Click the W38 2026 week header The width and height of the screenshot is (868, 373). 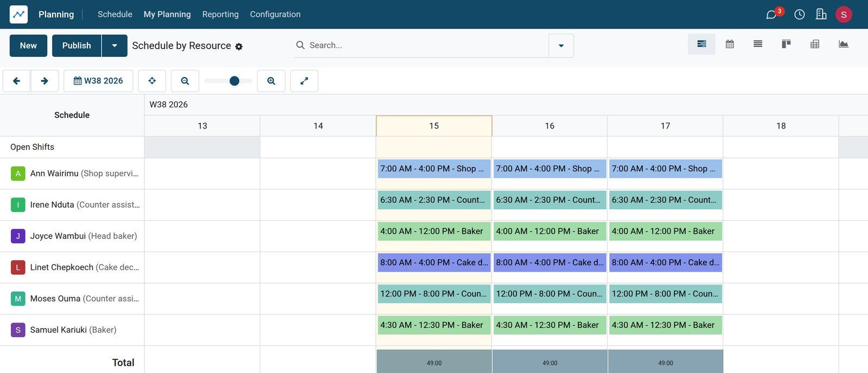pos(169,105)
